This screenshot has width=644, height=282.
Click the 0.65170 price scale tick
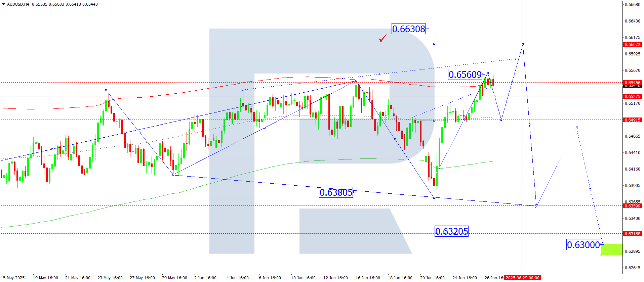click(632, 103)
